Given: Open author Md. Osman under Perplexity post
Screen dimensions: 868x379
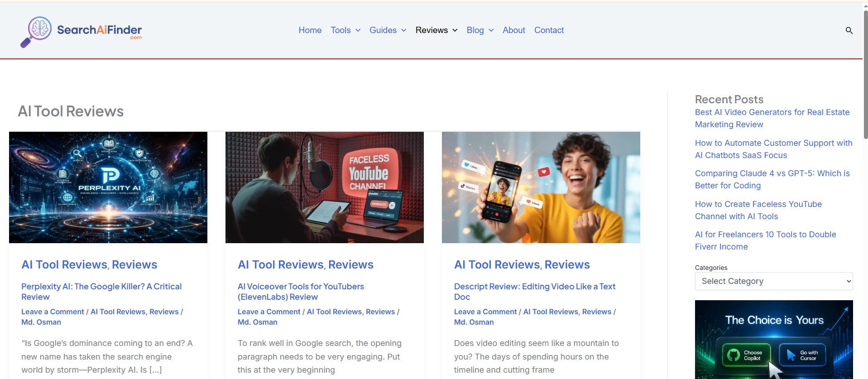Looking at the screenshot, I should pos(41,322).
